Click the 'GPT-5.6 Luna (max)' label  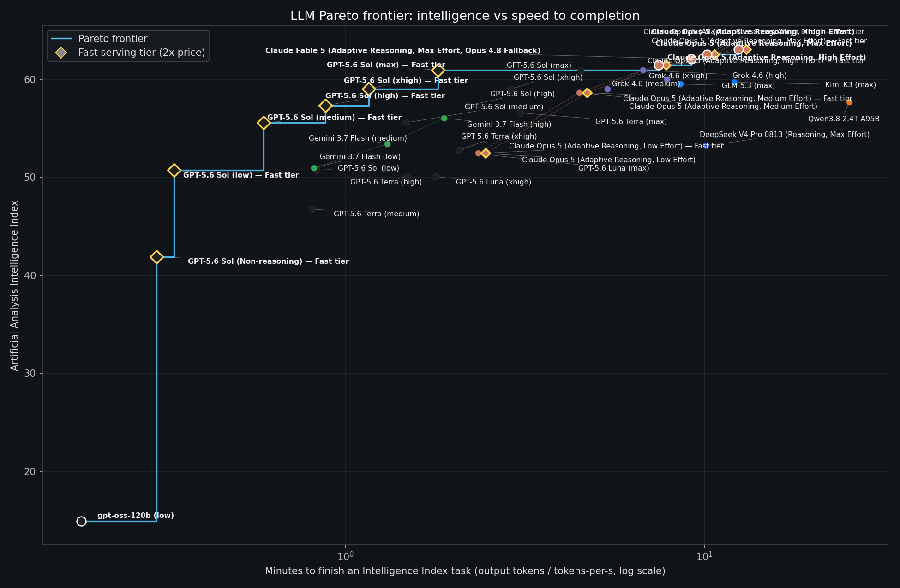click(613, 168)
